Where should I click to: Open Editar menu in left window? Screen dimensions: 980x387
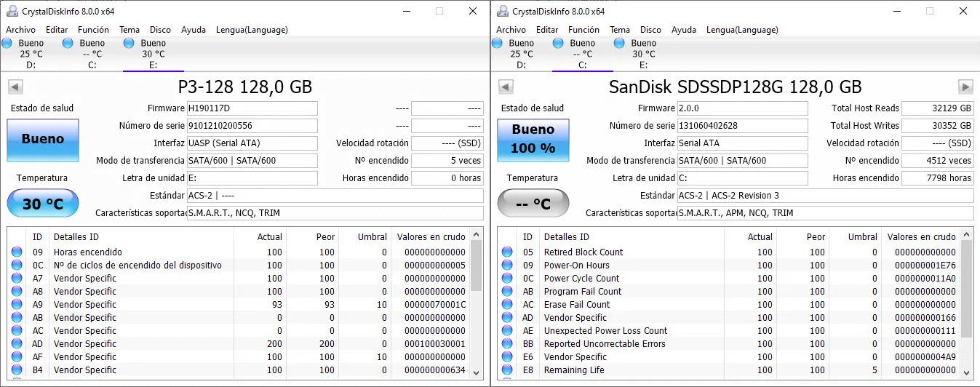tap(57, 30)
